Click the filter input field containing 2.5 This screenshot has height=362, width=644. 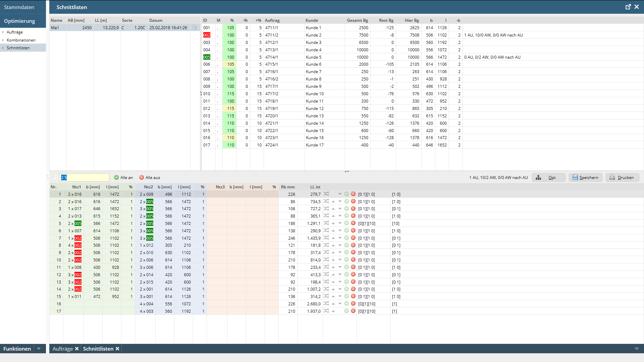pyautogui.click(x=84, y=178)
